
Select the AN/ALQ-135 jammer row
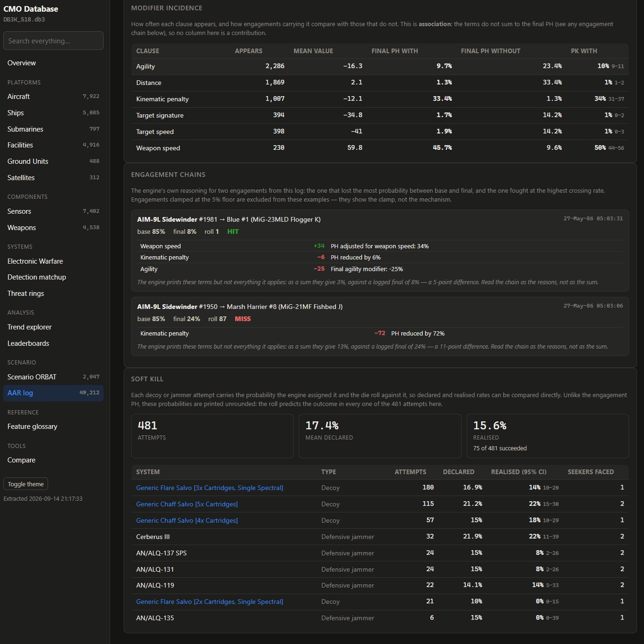[380, 618]
